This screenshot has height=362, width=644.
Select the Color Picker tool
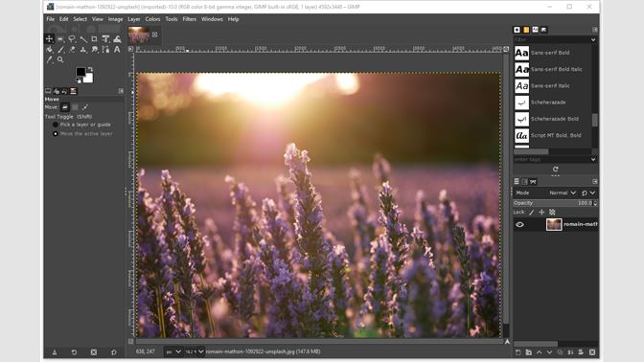coord(49,60)
